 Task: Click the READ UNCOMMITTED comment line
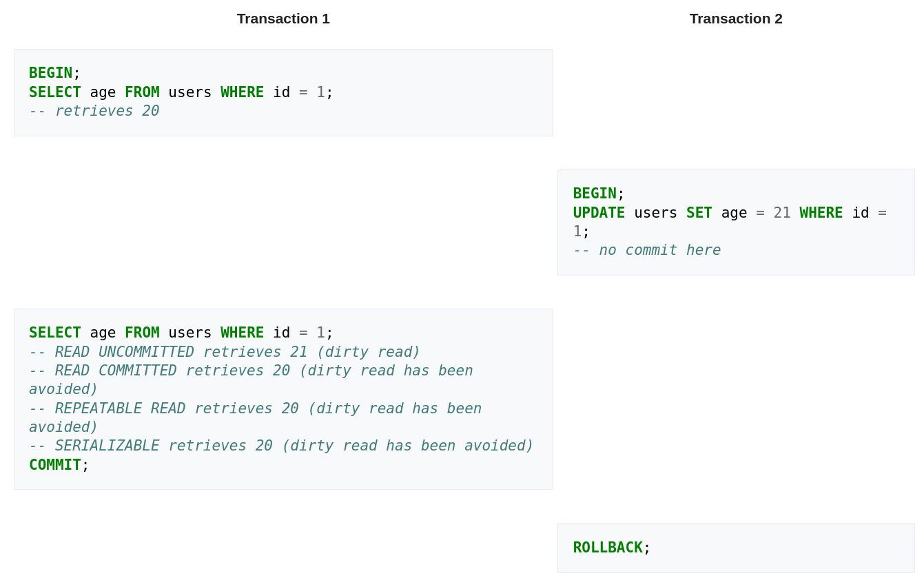224,352
